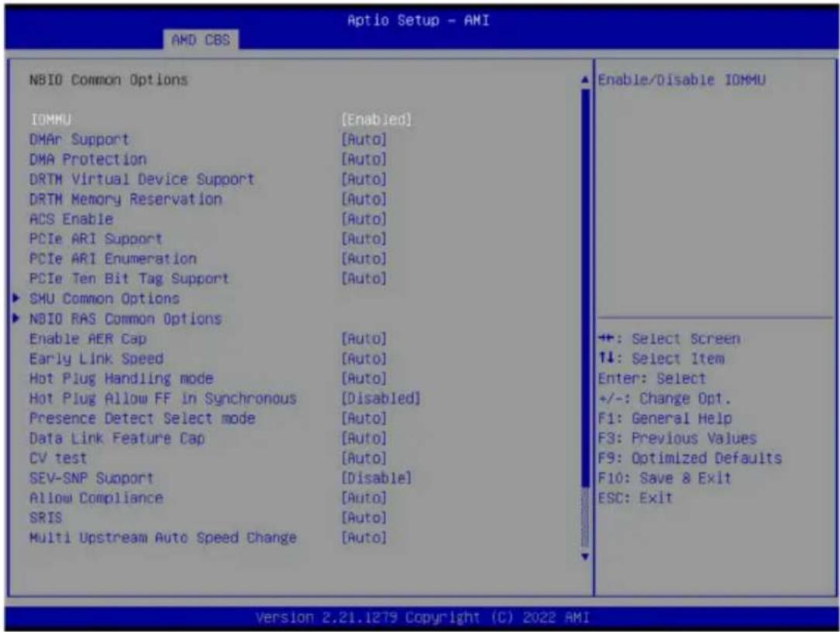
Task: Click F3: Previous Values hint
Action: point(678,438)
